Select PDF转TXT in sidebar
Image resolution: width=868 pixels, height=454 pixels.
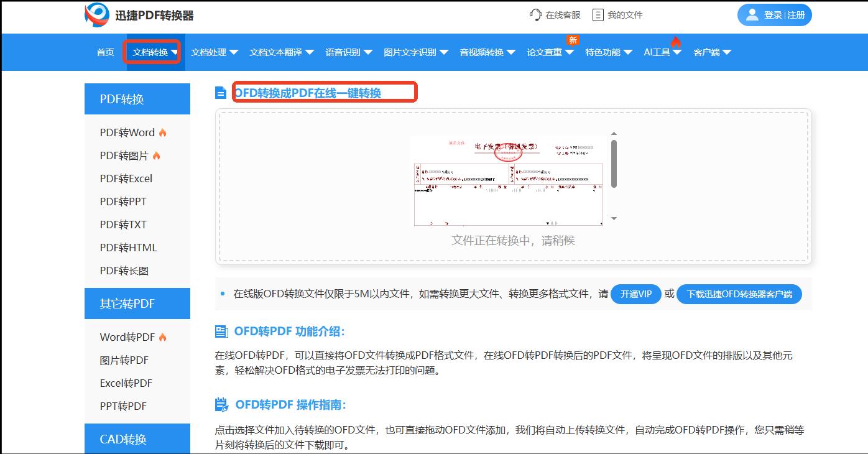point(123,225)
